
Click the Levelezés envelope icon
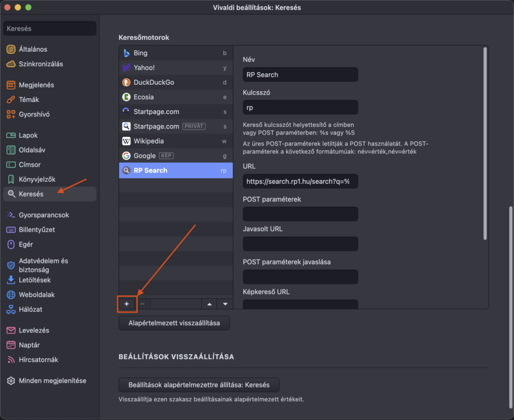pos(11,330)
